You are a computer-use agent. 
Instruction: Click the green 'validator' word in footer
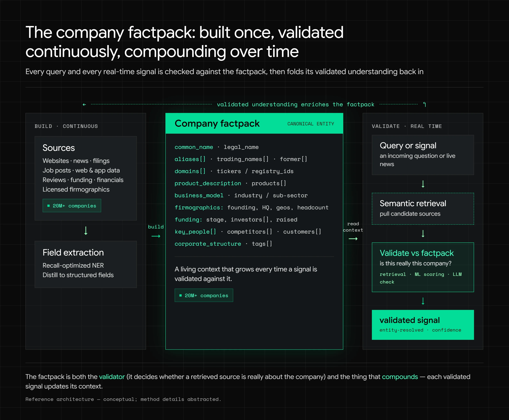pyautogui.click(x=112, y=377)
